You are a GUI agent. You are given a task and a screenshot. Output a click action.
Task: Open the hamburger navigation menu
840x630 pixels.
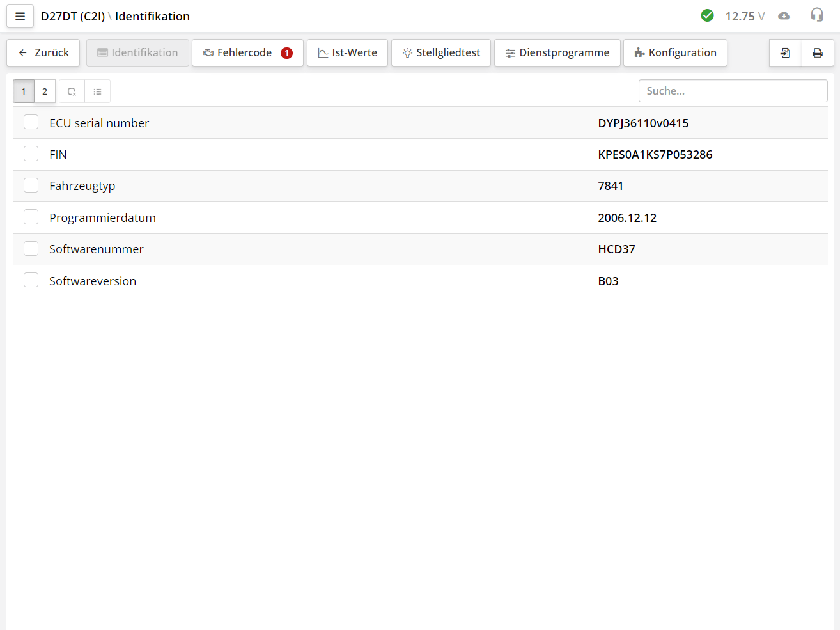pyautogui.click(x=20, y=16)
